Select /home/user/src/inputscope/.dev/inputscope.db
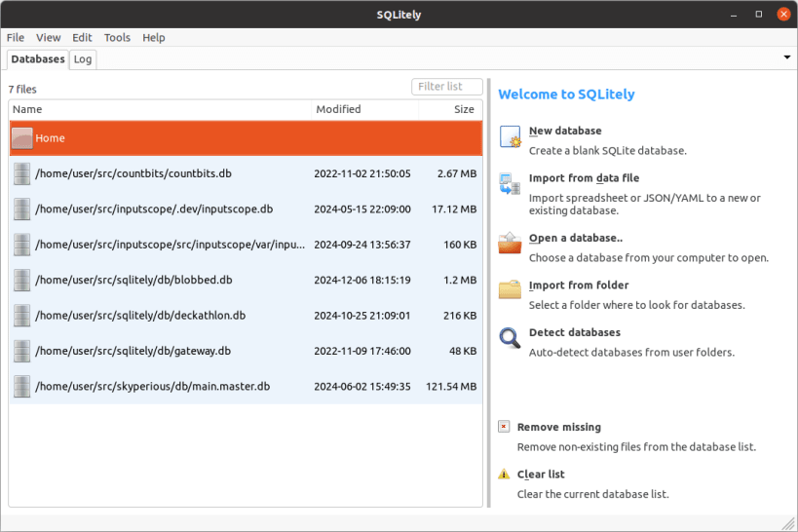This screenshot has height=532, width=798. point(246,209)
